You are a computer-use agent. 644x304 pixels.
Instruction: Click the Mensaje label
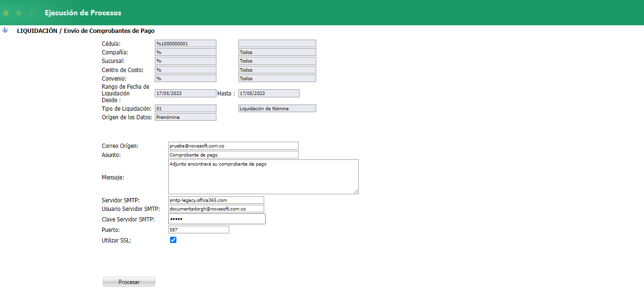(x=113, y=178)
